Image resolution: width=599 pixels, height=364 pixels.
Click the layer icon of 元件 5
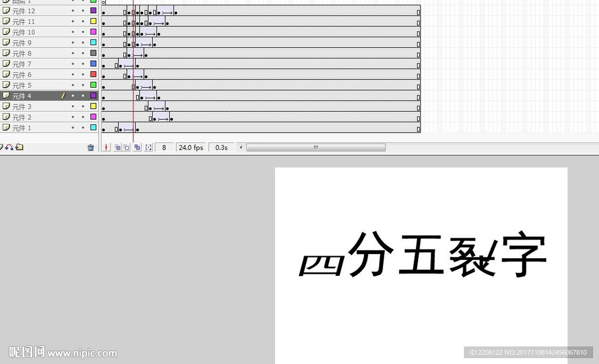[x=6, y=85]
